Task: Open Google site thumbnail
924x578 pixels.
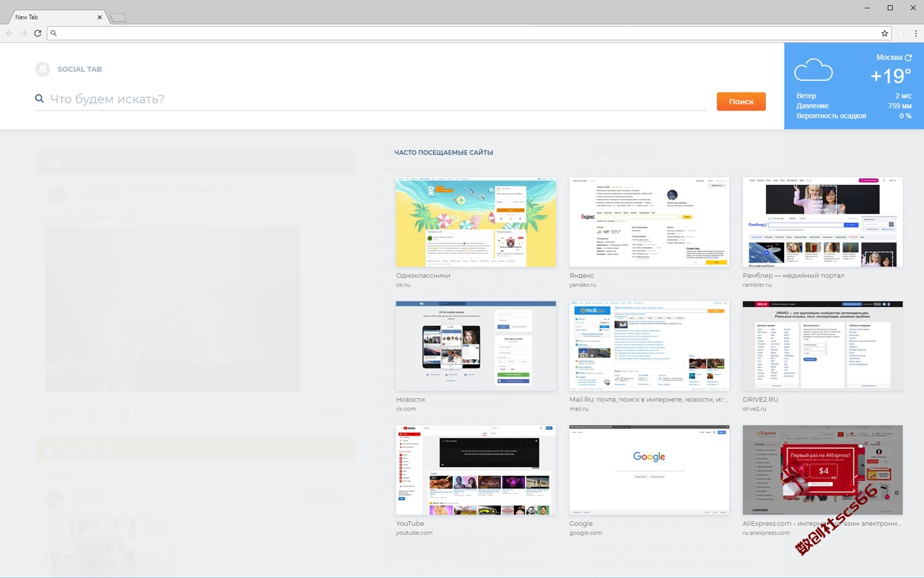Action: tap(649, 470)
